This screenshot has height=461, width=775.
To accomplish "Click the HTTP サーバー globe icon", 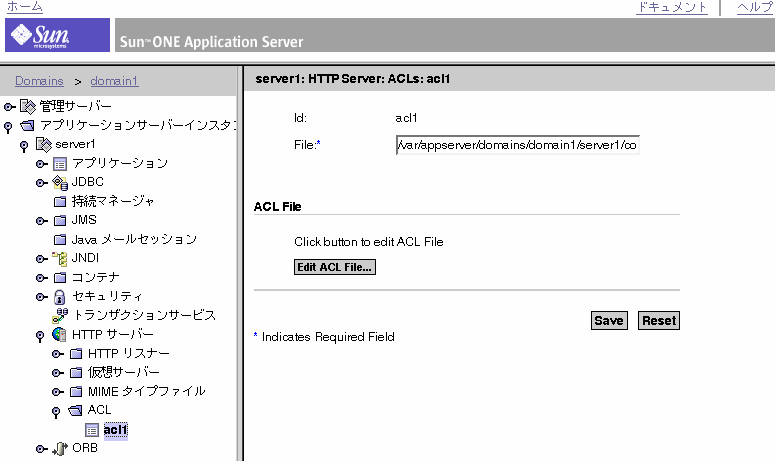I will pos(59,335).
